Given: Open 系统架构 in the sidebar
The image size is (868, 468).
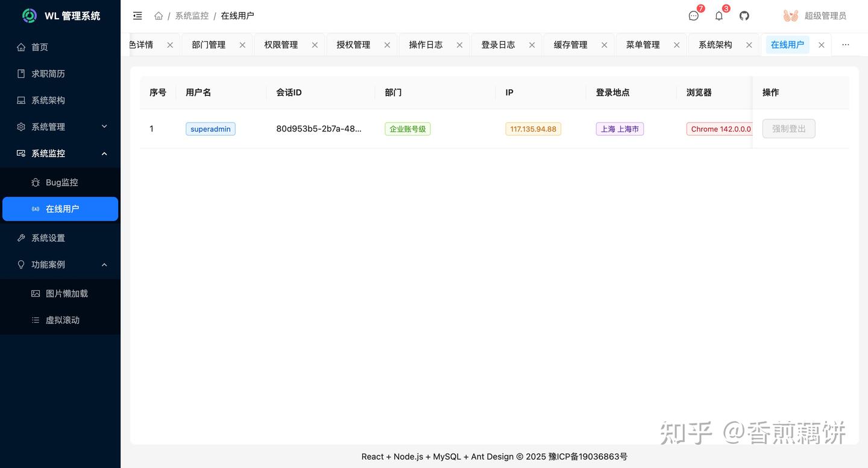Looking at the screenshot, I should [60, 100].
